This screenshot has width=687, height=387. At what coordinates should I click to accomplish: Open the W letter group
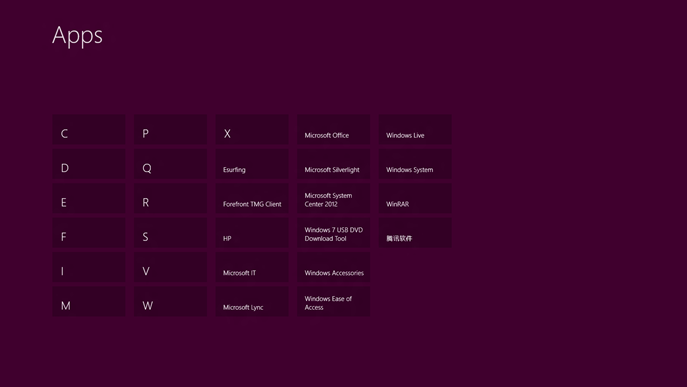170,302
